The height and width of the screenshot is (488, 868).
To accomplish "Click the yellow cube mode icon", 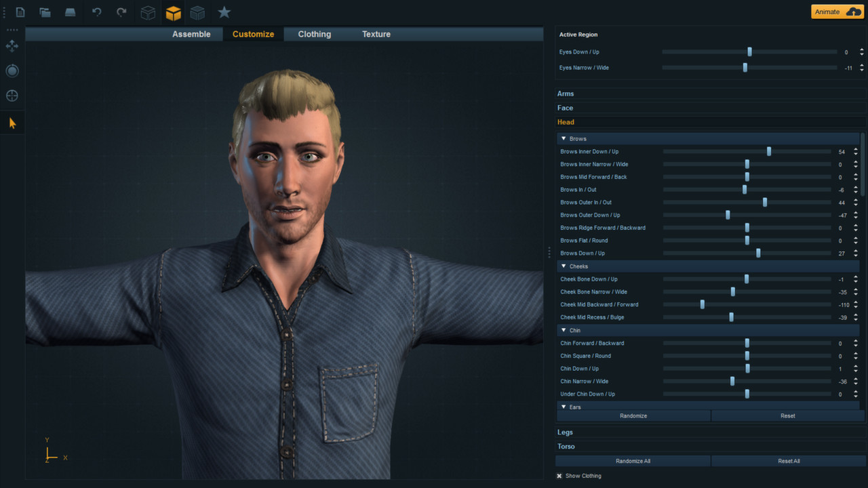I will (x=173, y=12).
